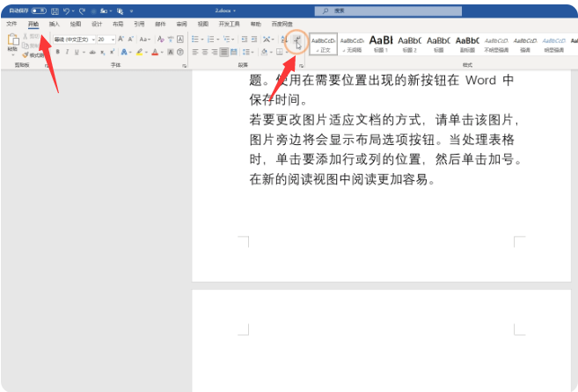Open the 布局 ribbon tab
Screen dimensions: 578x392
117,24
